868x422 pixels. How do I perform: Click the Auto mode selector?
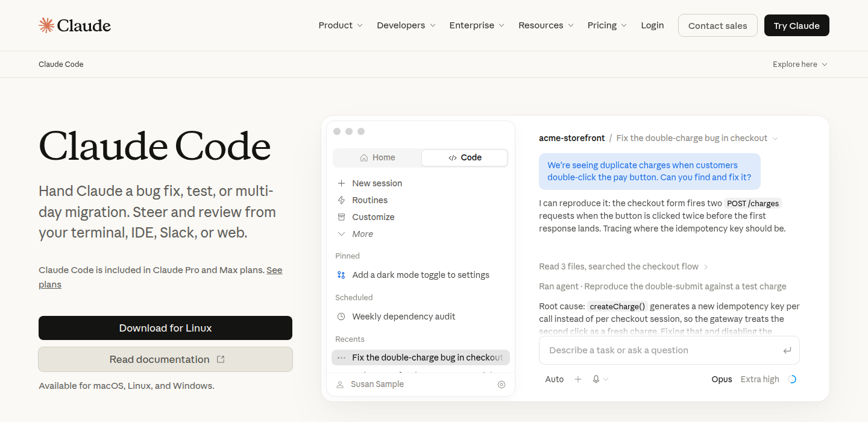pos(555,379)
